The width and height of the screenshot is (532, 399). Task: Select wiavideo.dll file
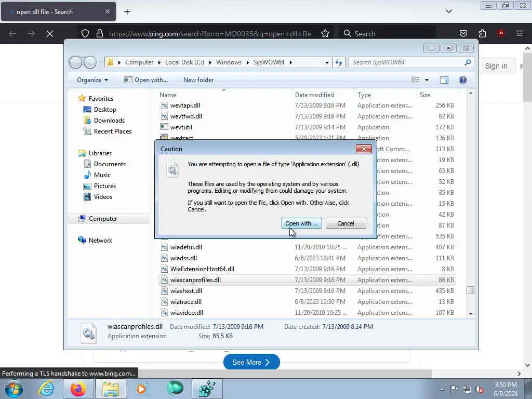pyautogui.click(x=187, y=313)
